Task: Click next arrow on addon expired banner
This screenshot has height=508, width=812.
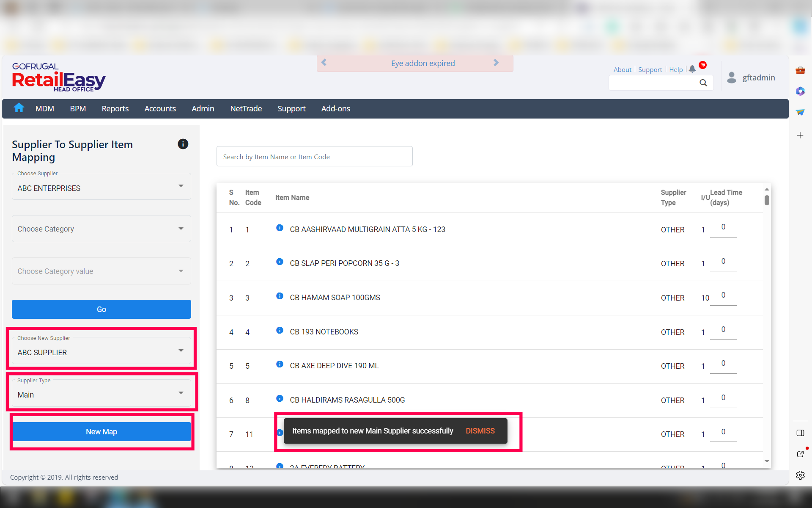Action: [x=496, y=63]
